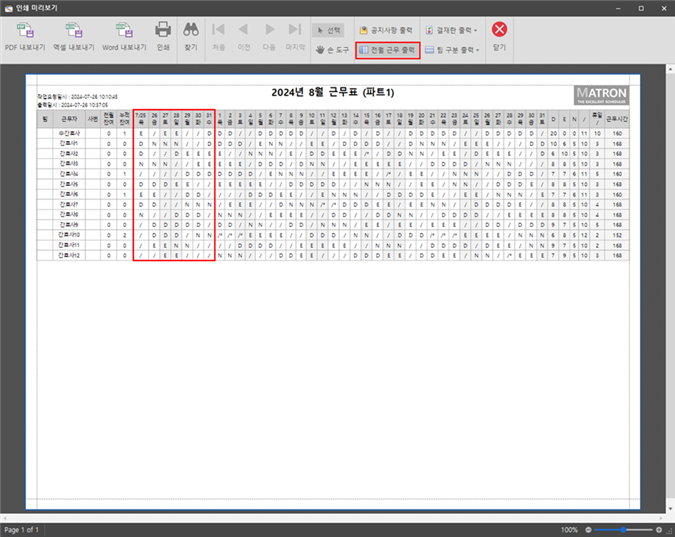This screenshot has width=675, height=537.
Task: Expand the 결재란 출력 dropdown
Action: click(x=451, y=30)
